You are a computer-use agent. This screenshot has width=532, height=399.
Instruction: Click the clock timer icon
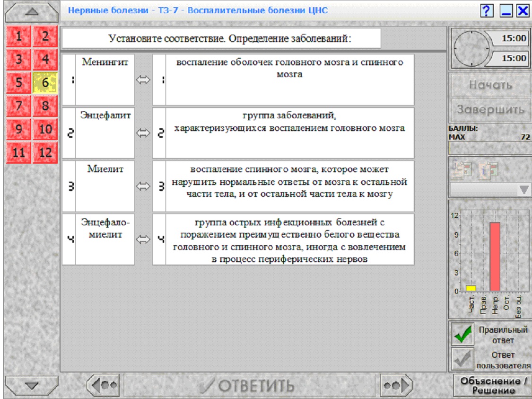pos(471,49)
